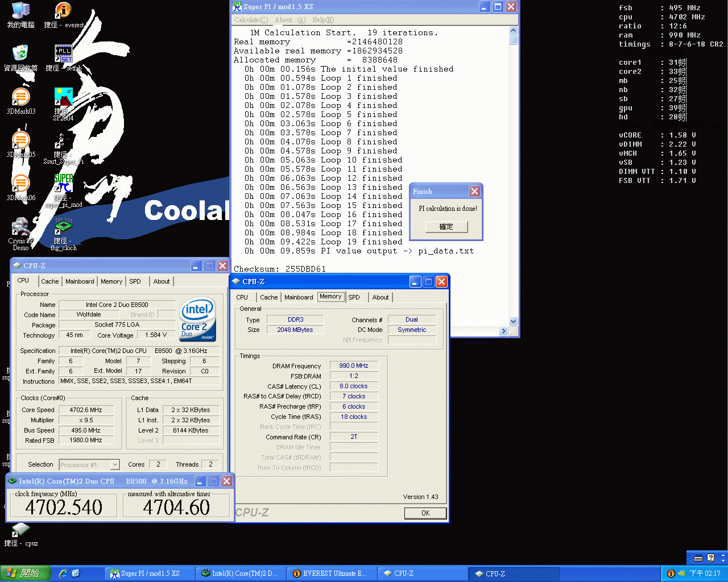Open the SP2004 shortcut icon
728x582 pixels.
pos(63,97)
